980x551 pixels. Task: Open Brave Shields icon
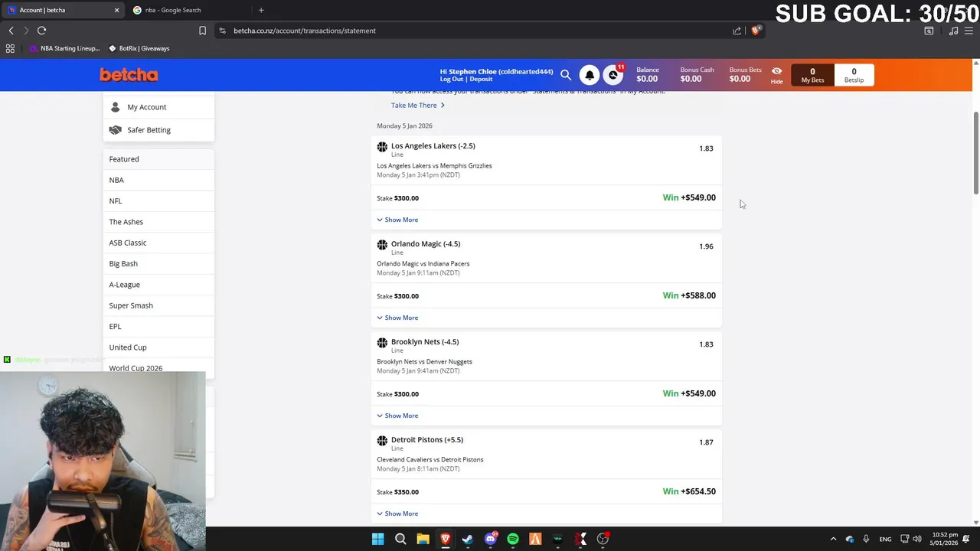point(756,31)
